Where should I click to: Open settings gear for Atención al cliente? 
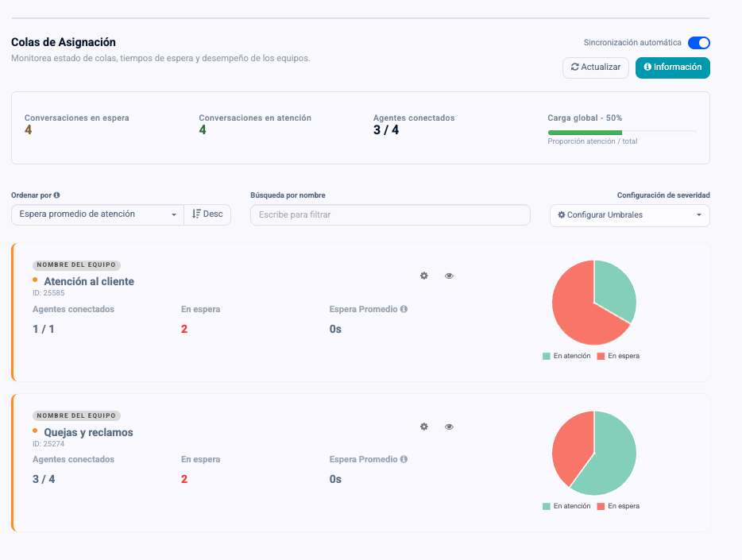(x=424, y=276)
